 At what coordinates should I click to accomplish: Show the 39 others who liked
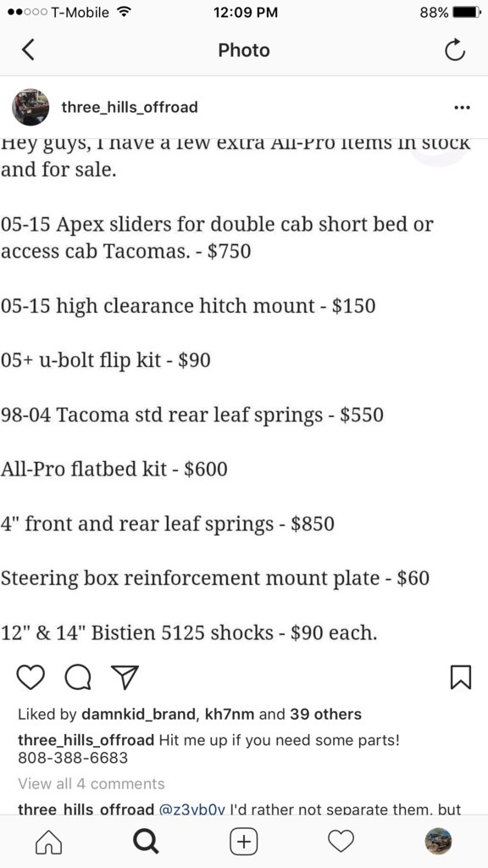pos(325,714)
